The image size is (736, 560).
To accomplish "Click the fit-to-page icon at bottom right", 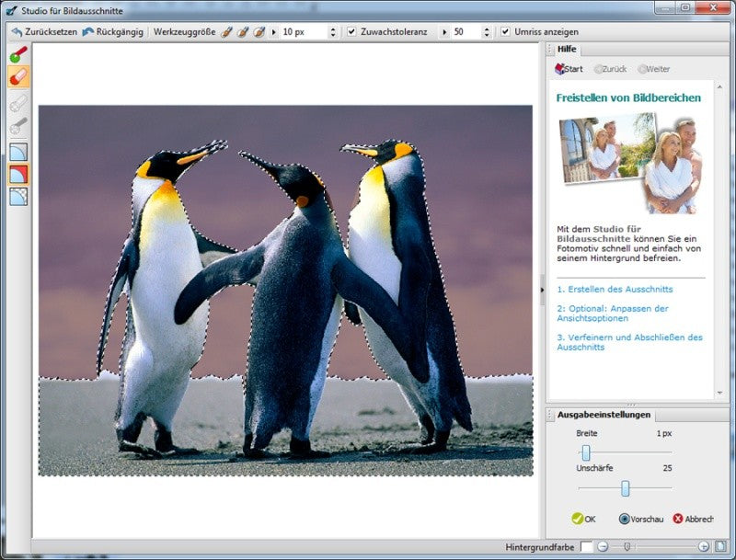I will (720, 546).
